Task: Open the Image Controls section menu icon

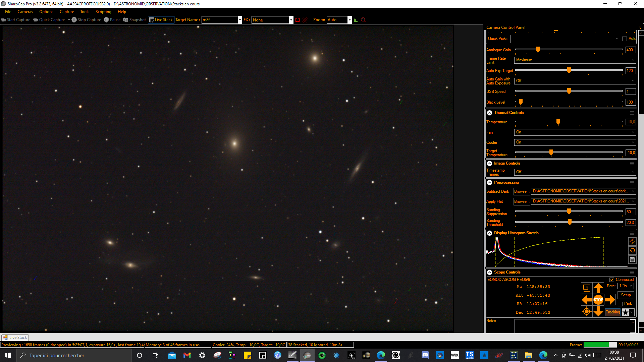Action: [x=632, y=164]
